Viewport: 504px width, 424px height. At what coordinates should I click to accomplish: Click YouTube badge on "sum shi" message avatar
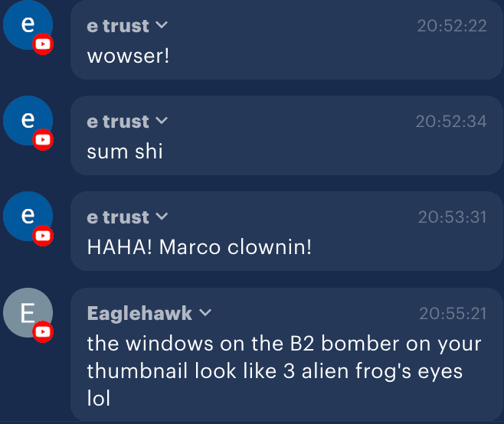pos(43,140)
